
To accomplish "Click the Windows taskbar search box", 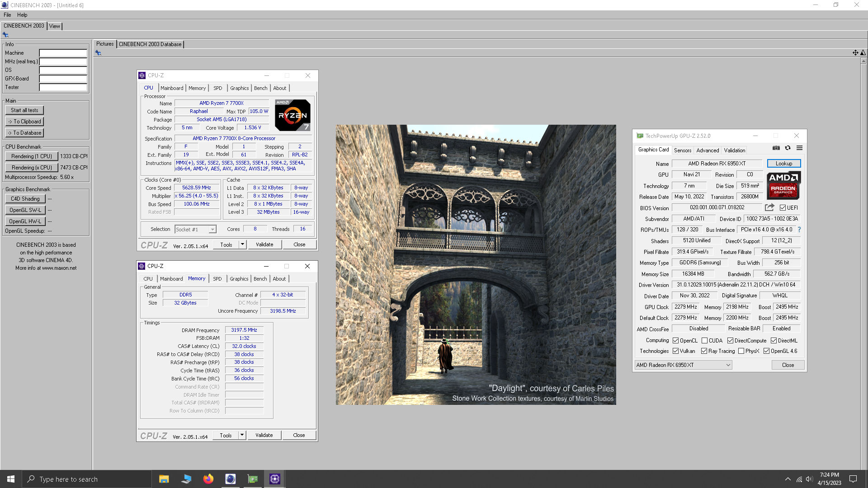I will [x=87, y=479].
